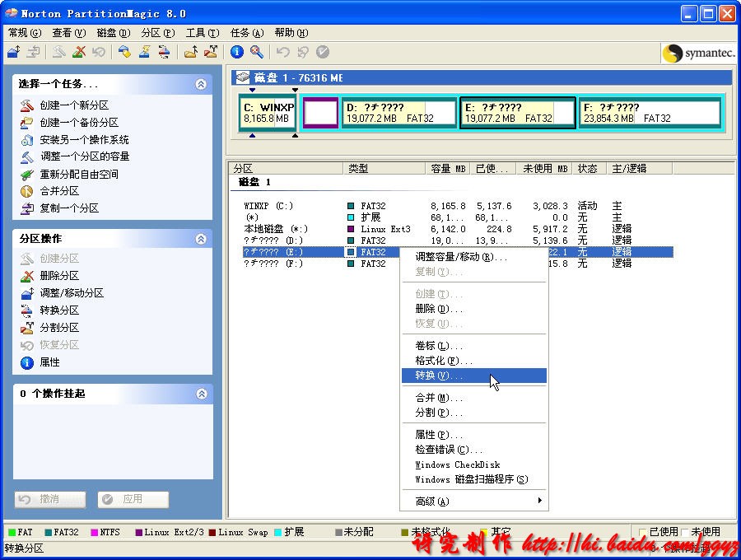741x560 pixels.
Task: Choose 格式化(F)... in context menu
Action: 474,361
